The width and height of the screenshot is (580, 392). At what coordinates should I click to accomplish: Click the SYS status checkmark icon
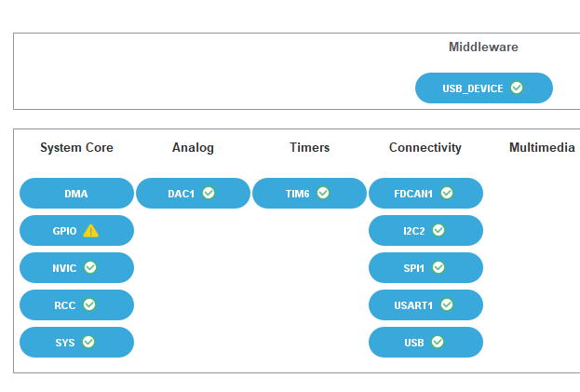(x=88, y=342)
